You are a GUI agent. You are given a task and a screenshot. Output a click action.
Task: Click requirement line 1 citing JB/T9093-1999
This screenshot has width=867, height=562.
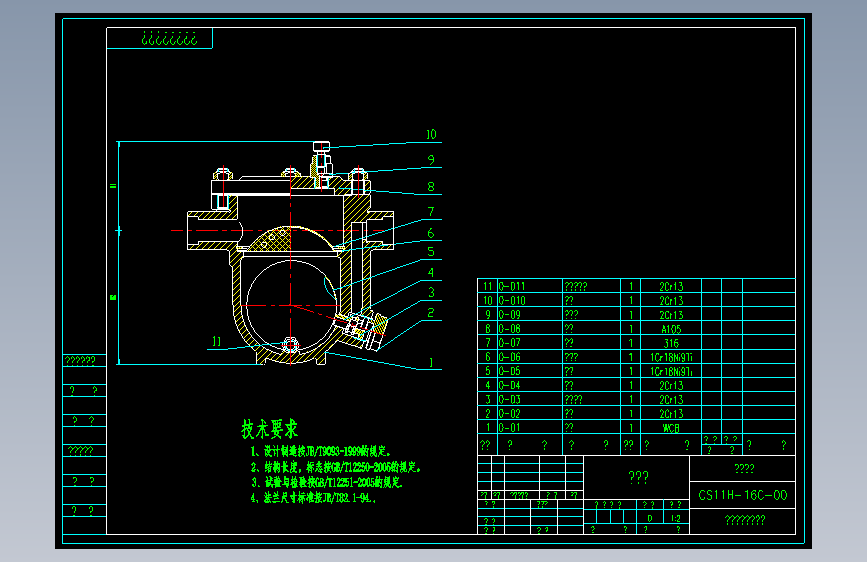(x=321, y=451)
